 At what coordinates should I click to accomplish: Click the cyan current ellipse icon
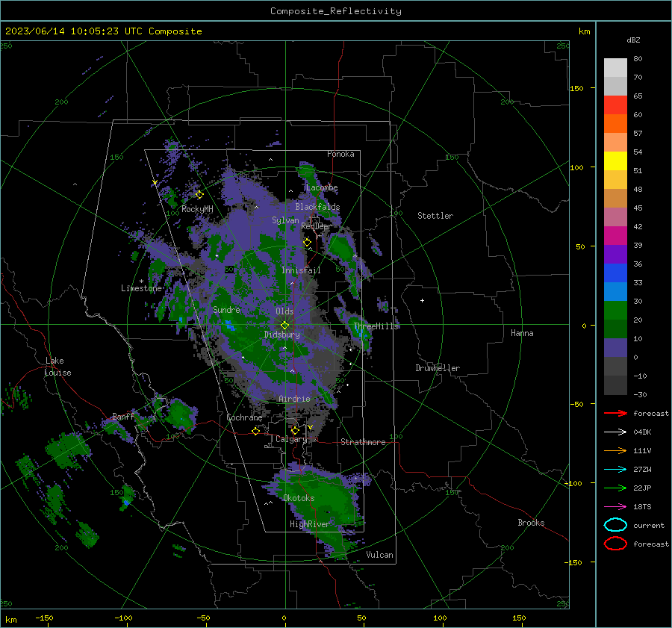pyautogui.click(x=615, y=525)
